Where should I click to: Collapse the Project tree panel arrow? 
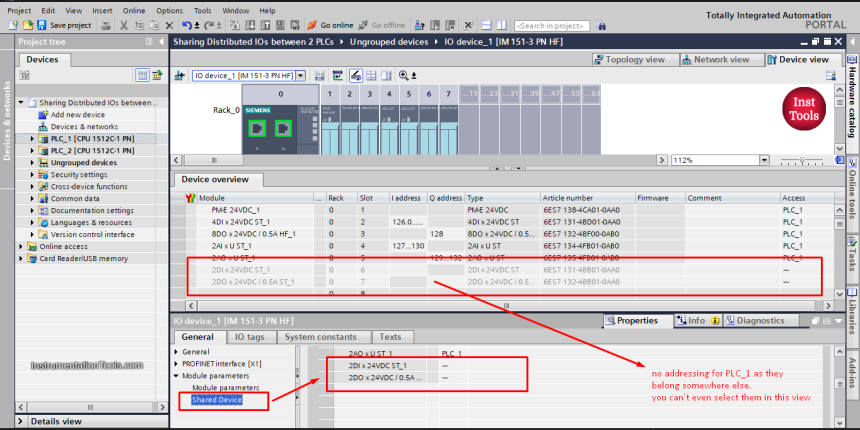click(x=161, y=42)
